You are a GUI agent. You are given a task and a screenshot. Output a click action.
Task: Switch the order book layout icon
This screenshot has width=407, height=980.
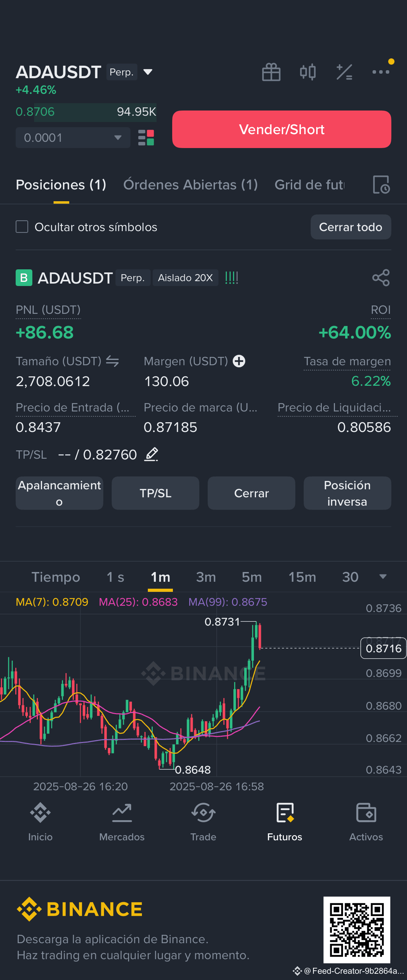coord(146,138)
